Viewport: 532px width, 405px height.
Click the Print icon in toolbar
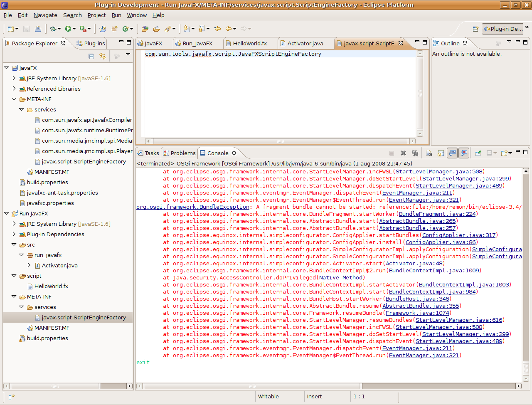[x=38, y=29]
